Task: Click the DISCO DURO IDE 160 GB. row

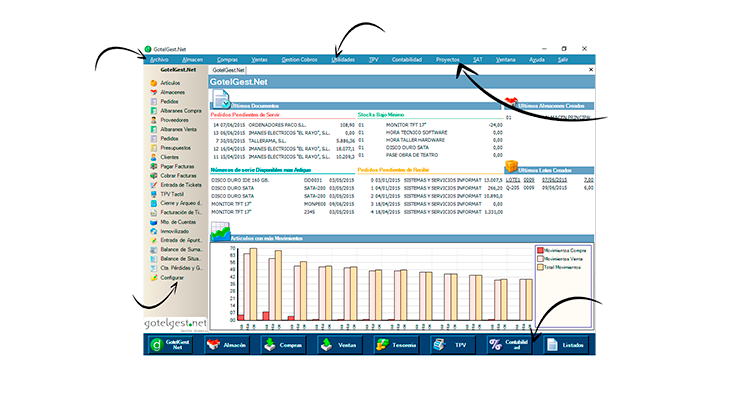Action: coord(283,180)
